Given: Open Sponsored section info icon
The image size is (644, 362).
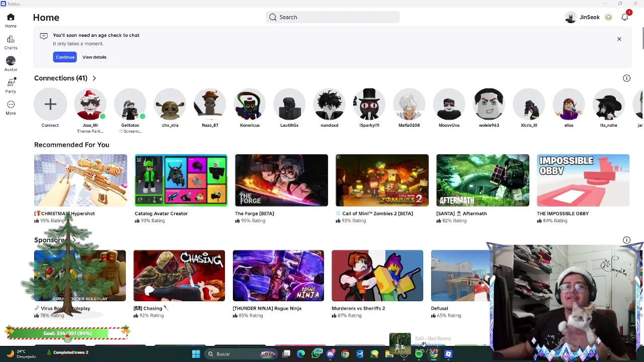Looking at the screenshot, I should pyautogui.click(x=626, y=240).
